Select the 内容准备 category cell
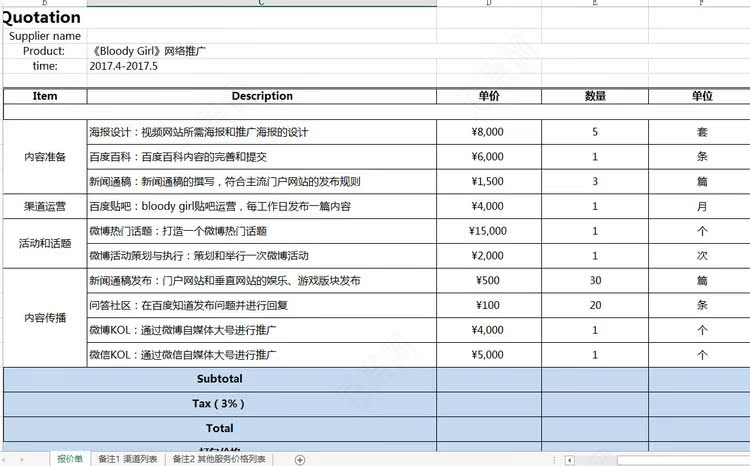This screenshot has width=750, height=466. coord(45,157)
